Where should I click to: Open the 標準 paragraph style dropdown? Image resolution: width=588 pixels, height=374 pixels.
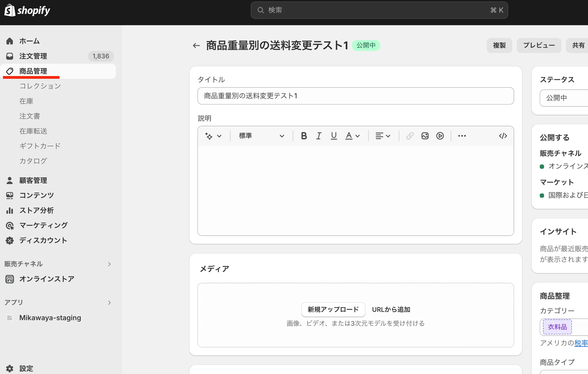point(261,136)
